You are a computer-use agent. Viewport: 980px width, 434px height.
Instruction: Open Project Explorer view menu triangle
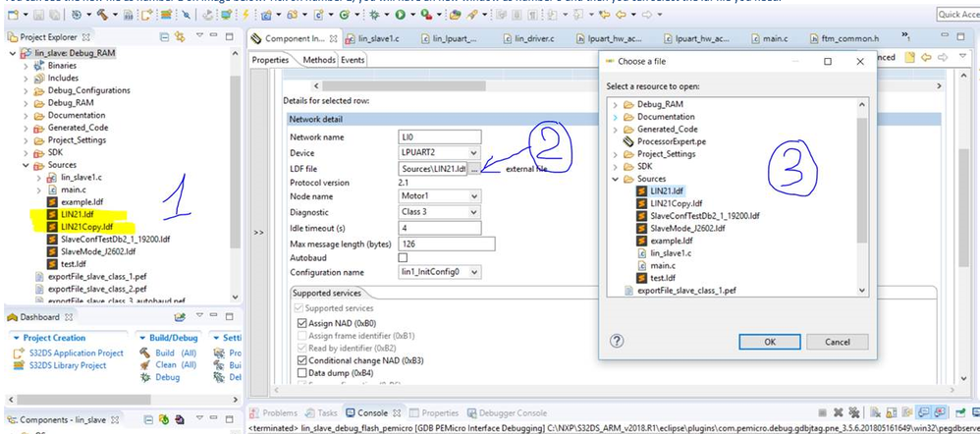pyautogui.click(x=199, y=35)
